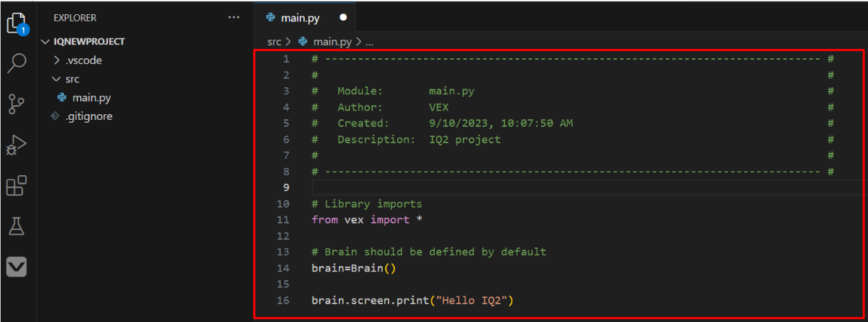Screen dimensions: 868x322
Task: Open the .gitignore file
Action: click(89, 116)
